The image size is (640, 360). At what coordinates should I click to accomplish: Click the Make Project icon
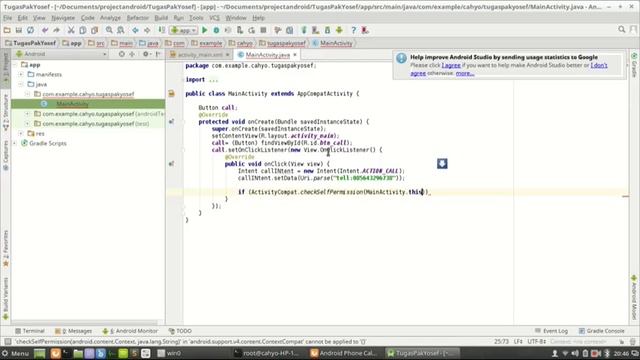(162, 30)
